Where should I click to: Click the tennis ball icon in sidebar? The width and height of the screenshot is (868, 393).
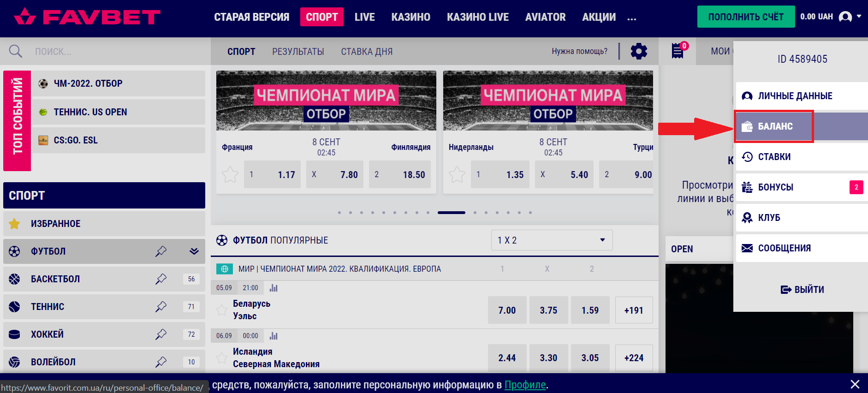pos(14,307)
